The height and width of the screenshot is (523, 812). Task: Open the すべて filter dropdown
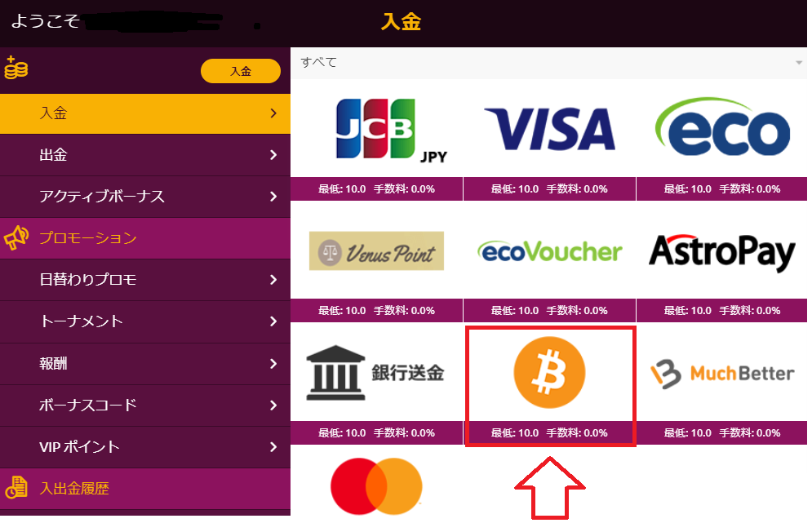[549, 63]
